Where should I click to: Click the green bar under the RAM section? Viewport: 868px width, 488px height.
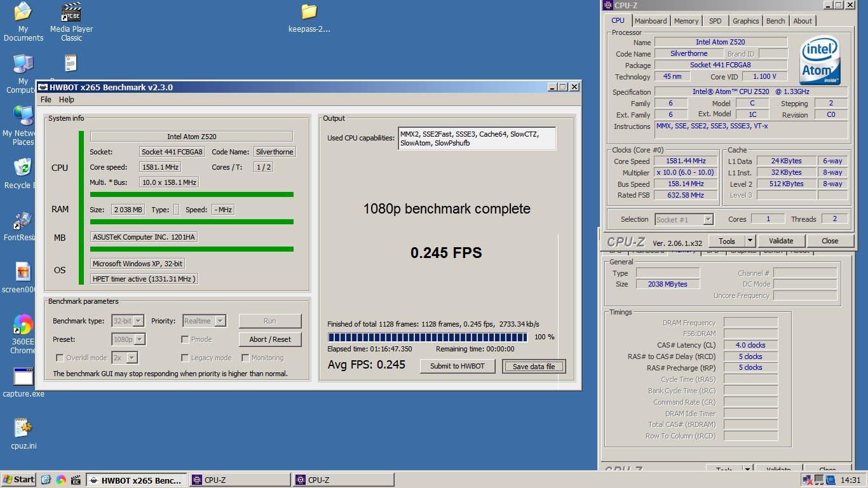click(x=192, y=222)
